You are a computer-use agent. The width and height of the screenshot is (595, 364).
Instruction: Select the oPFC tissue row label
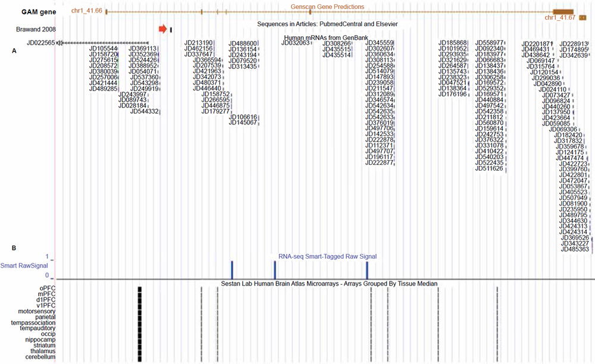[48, 288]
